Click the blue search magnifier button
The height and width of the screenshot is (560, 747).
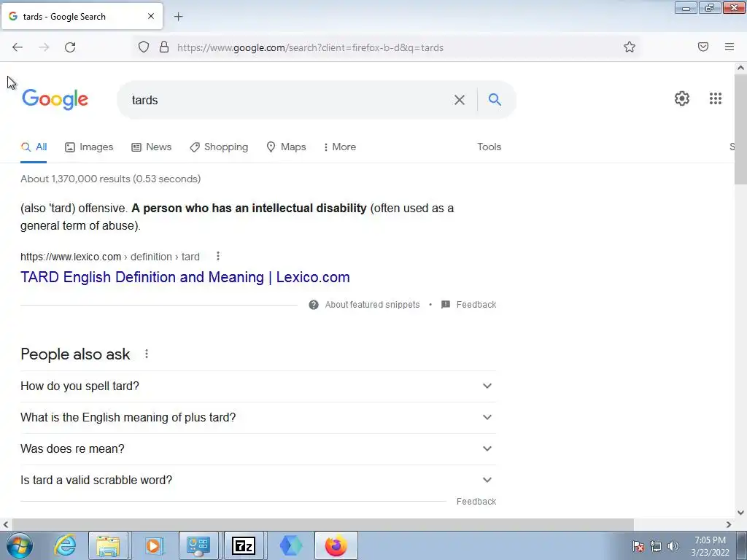[495, 99]
